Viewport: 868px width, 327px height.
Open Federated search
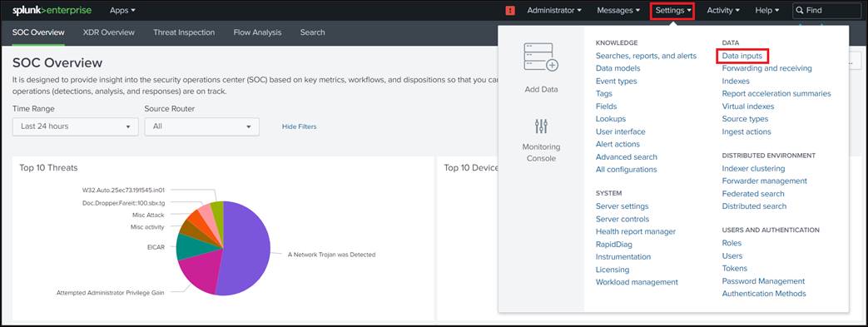(x=753, y=194)
